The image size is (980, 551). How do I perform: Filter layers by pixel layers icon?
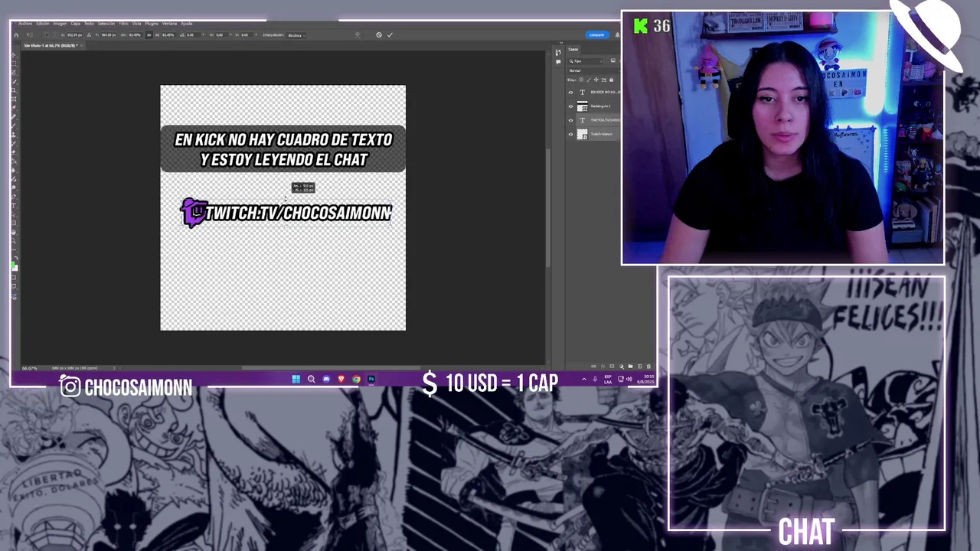pos(612,60)
